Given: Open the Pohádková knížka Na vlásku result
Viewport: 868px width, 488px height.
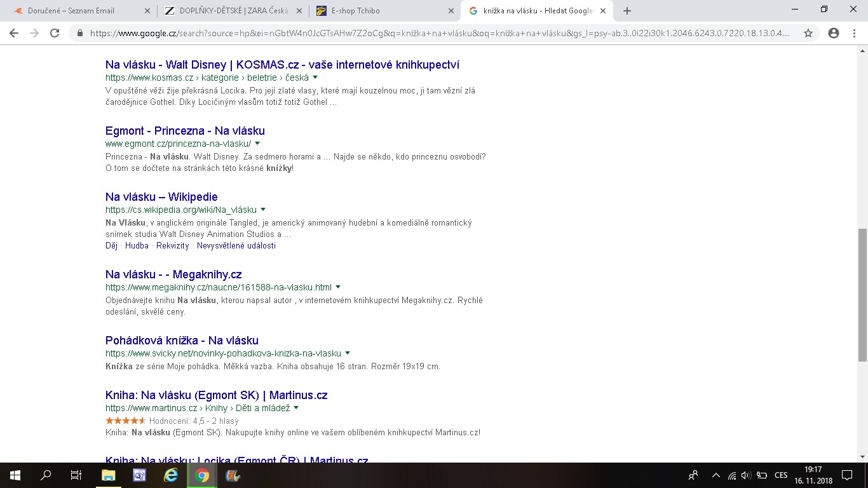Looking at the screenshot, I should click(182, 340).
